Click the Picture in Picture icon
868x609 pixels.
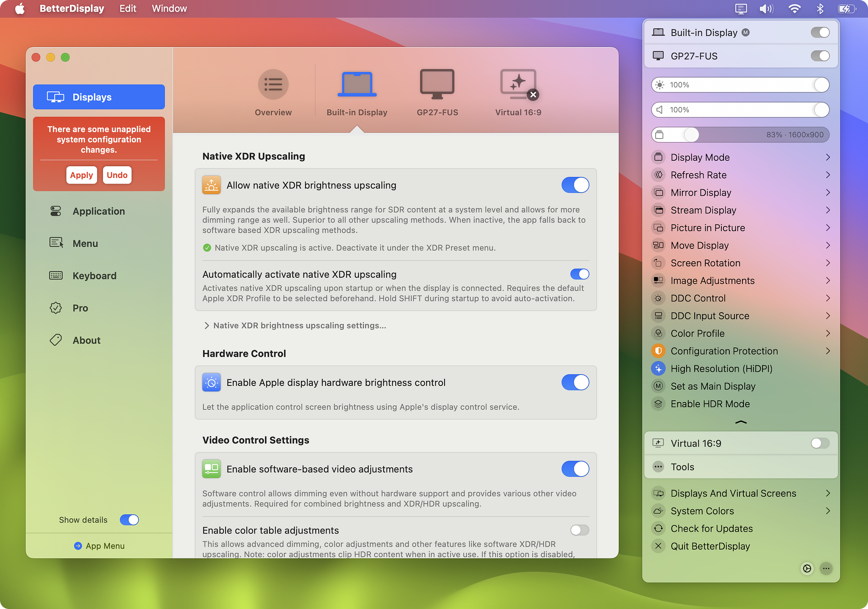pos(658,228)
